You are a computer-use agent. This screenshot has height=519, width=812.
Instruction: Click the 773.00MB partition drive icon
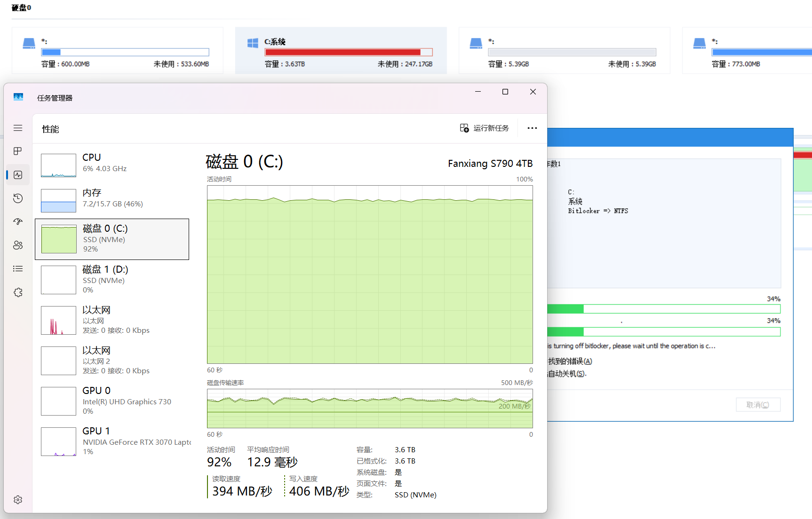tap(700, 44)
